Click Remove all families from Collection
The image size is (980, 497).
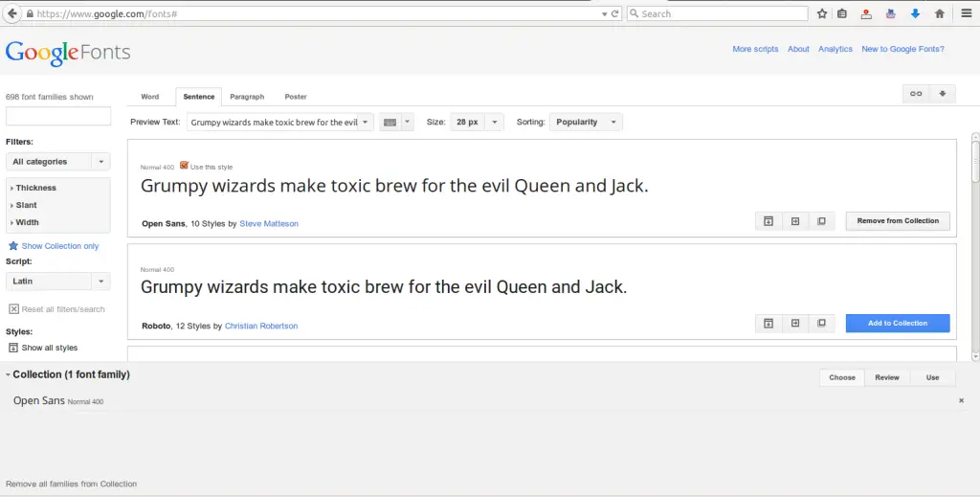tap(71, 484)
